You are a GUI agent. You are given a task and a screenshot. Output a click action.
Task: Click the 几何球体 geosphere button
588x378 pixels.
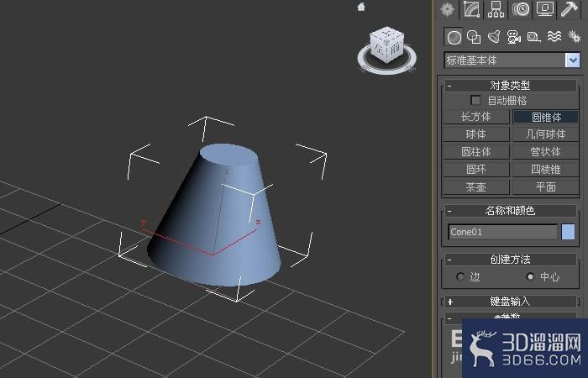tap(546, 134)
